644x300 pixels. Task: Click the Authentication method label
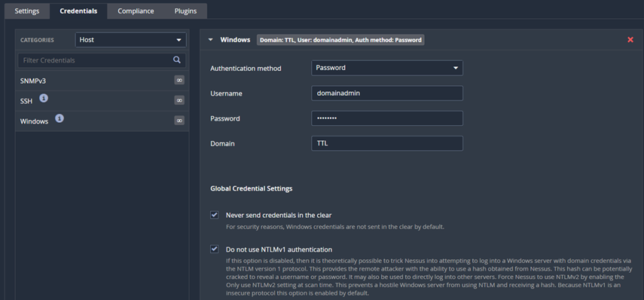point(246,69)
